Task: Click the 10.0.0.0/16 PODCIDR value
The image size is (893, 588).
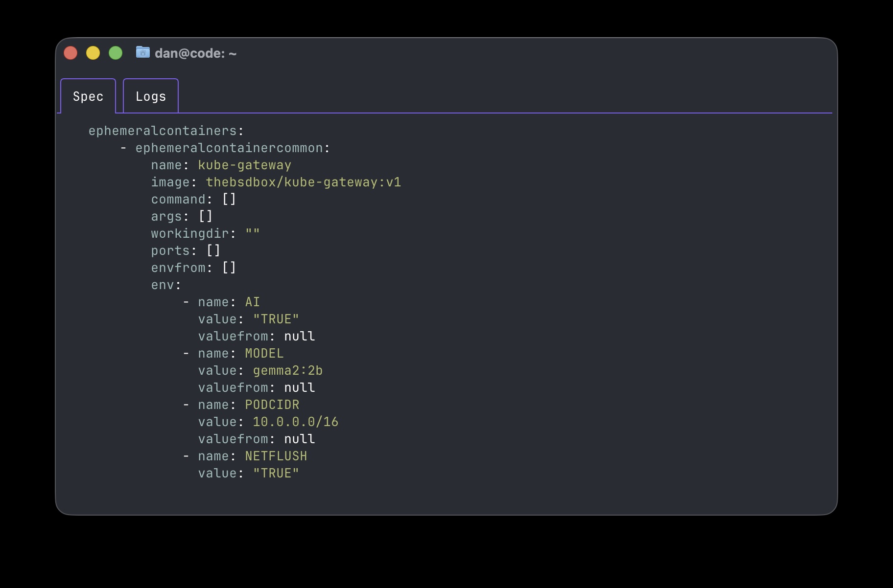Action: 295,422
